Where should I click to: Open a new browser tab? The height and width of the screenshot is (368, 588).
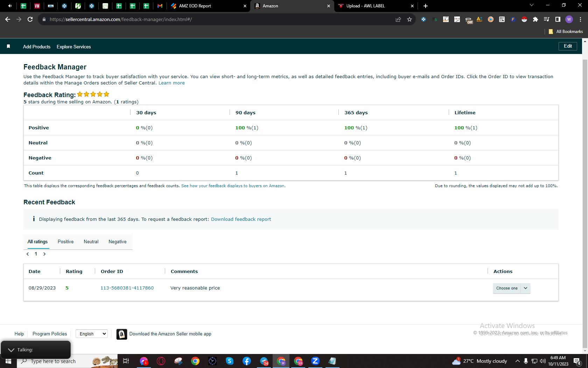coord(426,6)
